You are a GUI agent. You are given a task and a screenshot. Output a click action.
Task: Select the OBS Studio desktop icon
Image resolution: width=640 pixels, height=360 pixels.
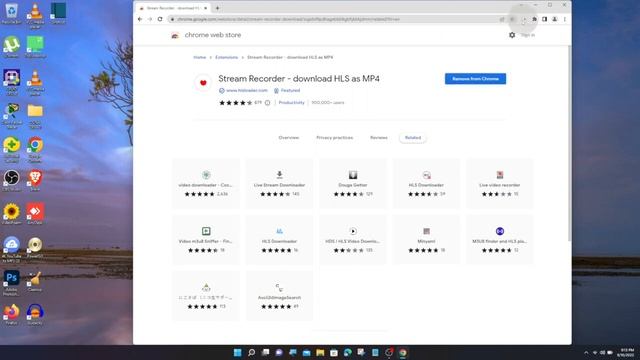(11, 180)
